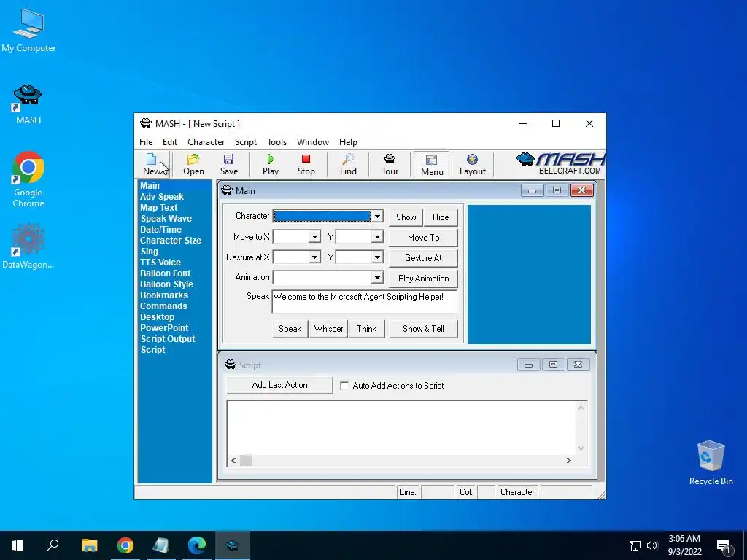Click the Show character button
Viewport: 747px width, 560px height.
406,217
